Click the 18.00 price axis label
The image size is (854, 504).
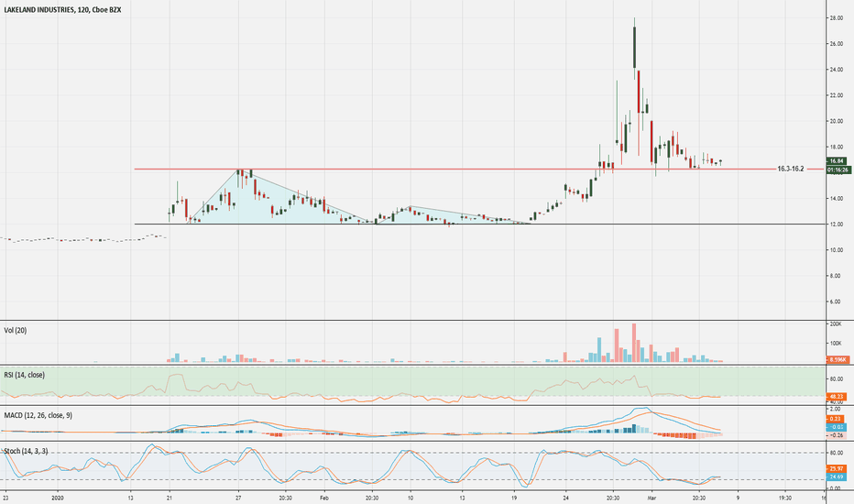836,148
